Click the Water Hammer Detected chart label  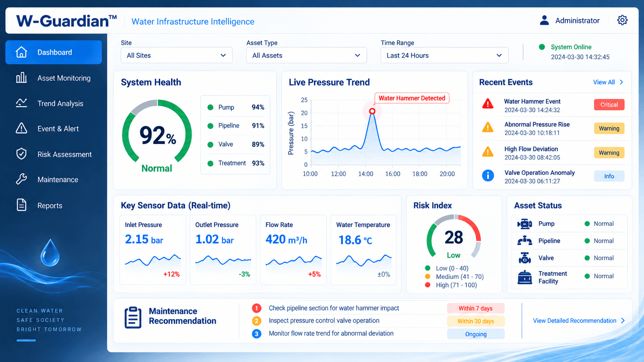(x=412, y=98)
